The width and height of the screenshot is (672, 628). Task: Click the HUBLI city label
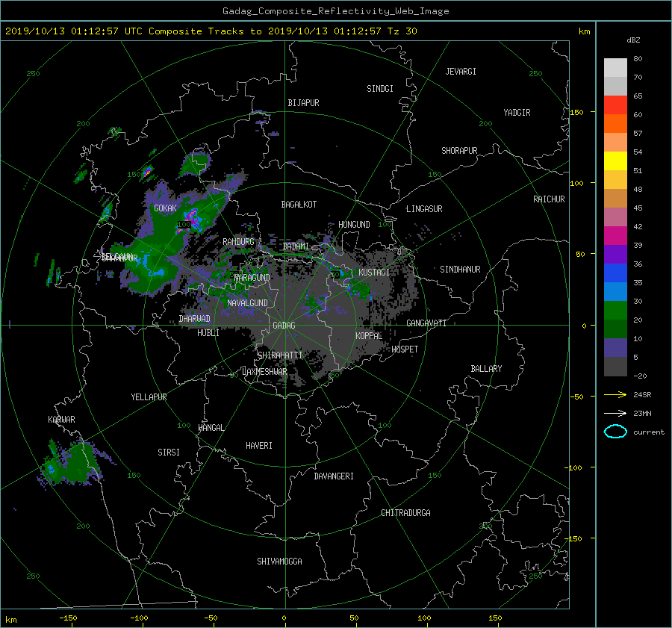pos(208,332)
